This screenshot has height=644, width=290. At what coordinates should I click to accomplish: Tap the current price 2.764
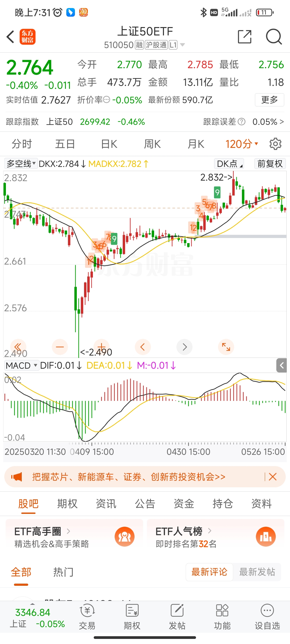(x=30, y=68)
